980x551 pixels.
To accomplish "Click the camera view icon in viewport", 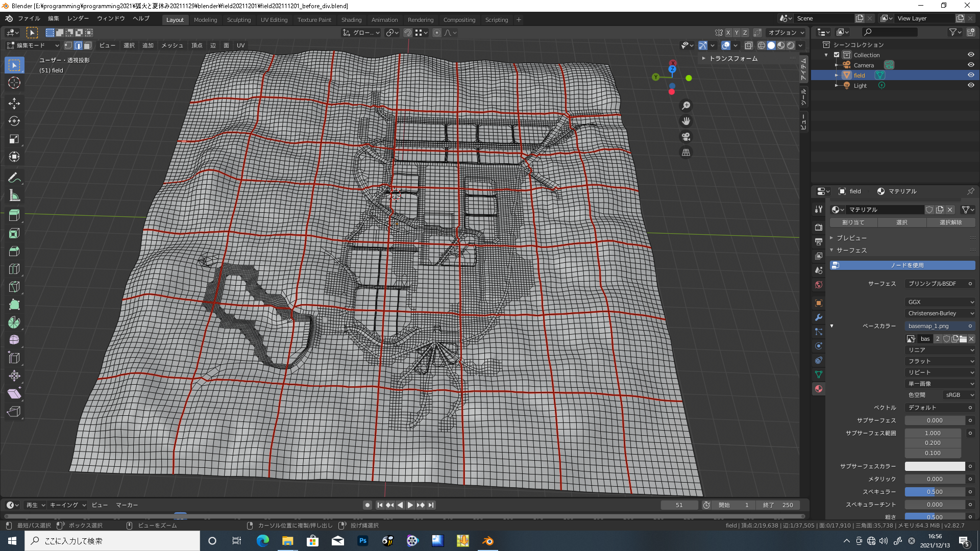I will click(686, 137).
